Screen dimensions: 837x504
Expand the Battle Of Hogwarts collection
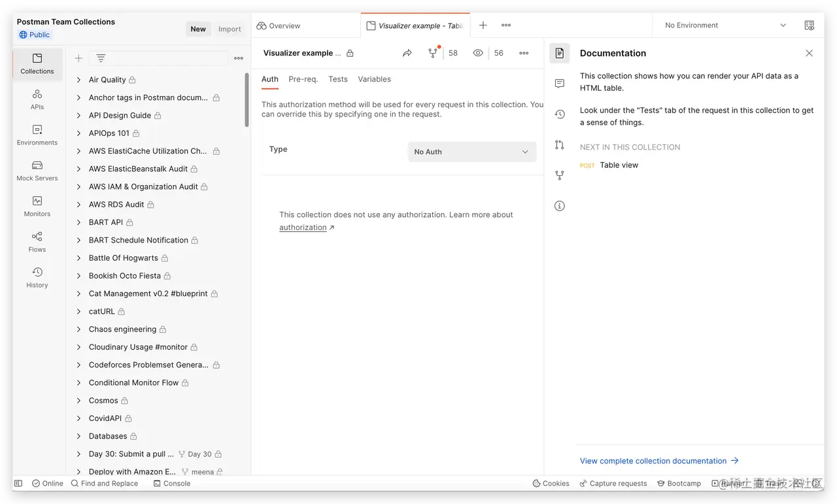78,258
